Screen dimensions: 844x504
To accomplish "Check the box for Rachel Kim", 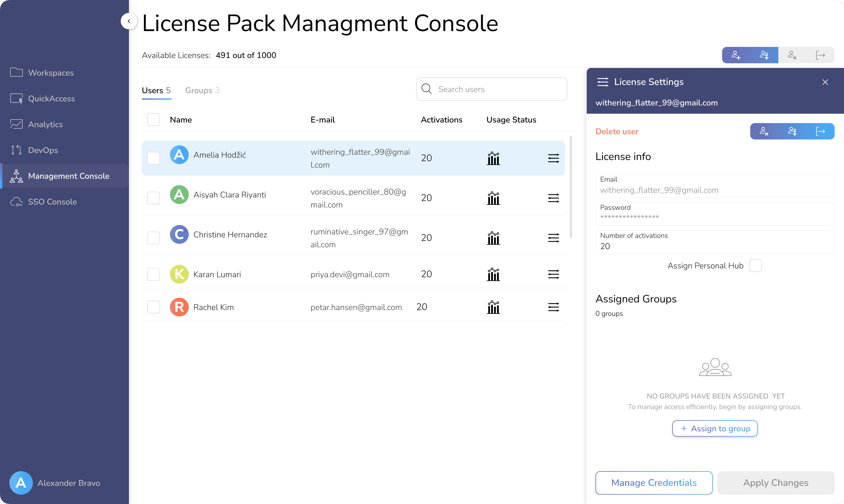I will (x=154, y=307).
